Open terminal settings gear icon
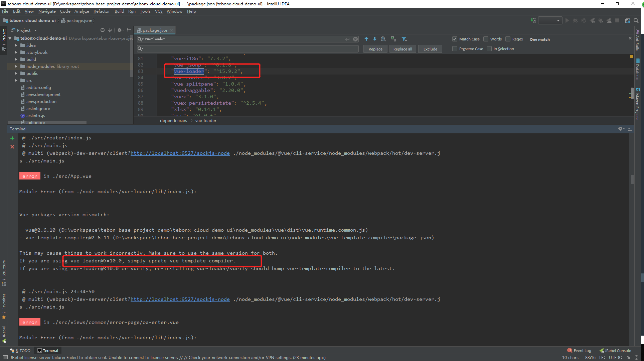Screen dimensions: 644x361 click(620, 129)
